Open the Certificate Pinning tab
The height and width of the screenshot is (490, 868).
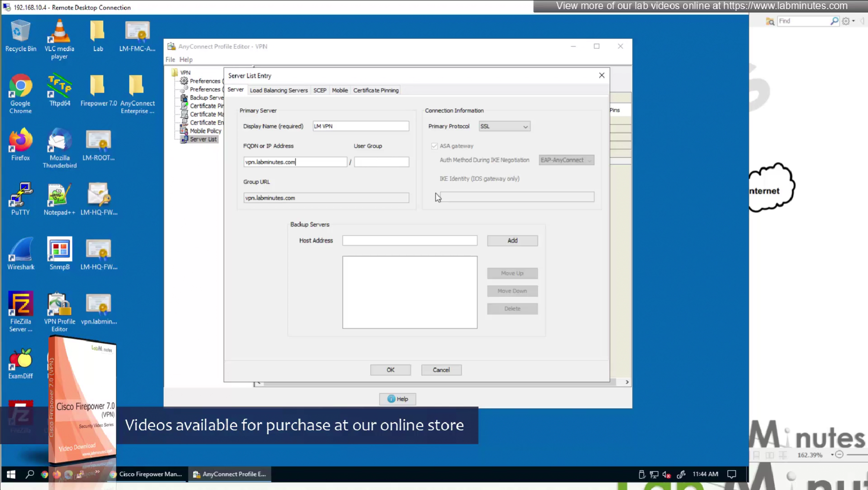(375, 90)
